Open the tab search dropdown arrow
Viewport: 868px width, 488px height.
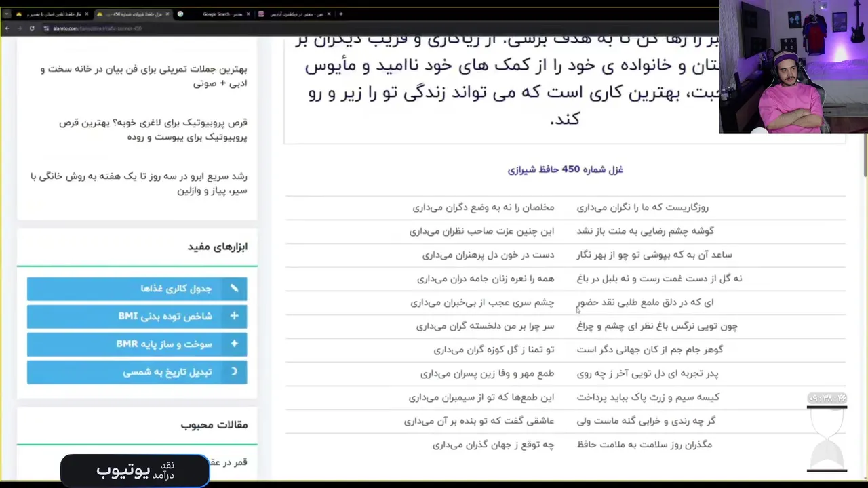[x=7, y=14]
